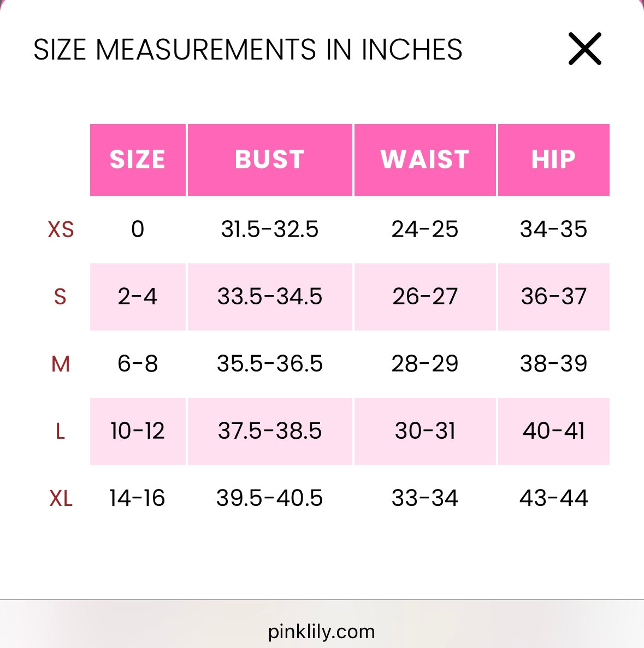Click size number 10-12 in L row

[138, 431]
